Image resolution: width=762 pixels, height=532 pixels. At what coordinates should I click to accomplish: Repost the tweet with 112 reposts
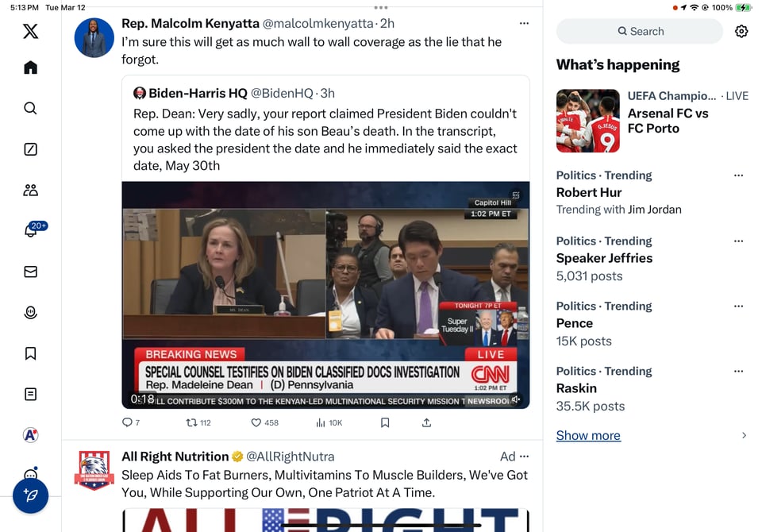[x=191, y=422]
